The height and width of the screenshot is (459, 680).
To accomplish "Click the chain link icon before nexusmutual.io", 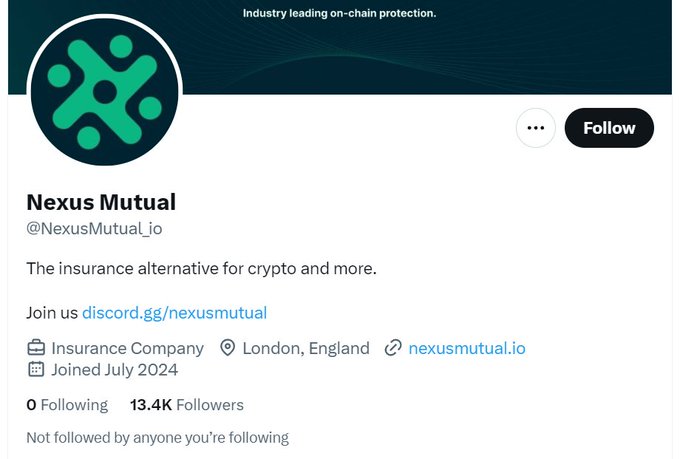I will click(x=393, y=348).
